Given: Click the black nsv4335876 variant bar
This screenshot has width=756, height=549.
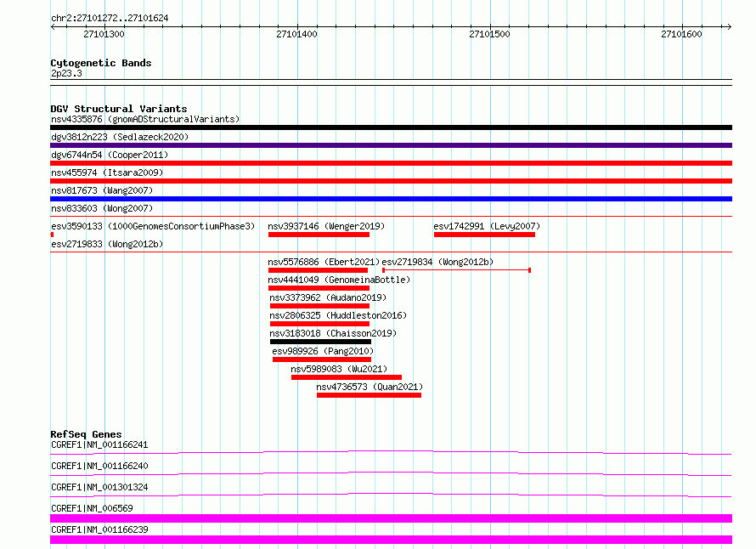Looking at the screenshot, I should [x=391, y=127].
